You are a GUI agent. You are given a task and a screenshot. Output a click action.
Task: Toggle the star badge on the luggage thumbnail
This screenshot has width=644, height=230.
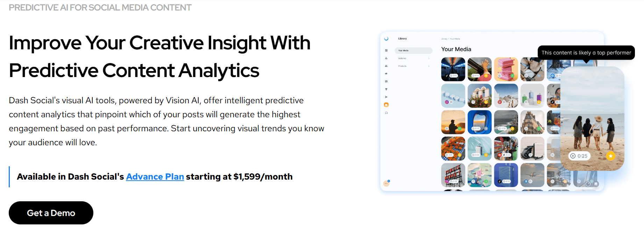[x=539, y=102]
